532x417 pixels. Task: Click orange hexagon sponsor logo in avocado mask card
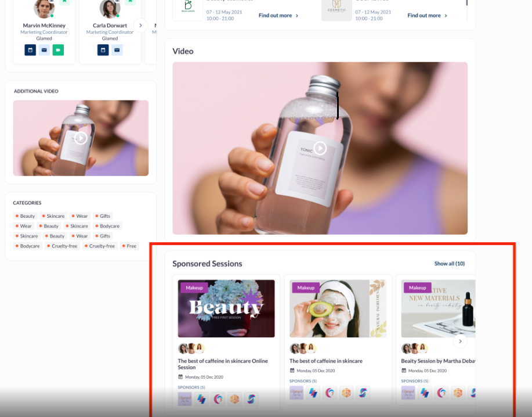(x=346, y=393)
